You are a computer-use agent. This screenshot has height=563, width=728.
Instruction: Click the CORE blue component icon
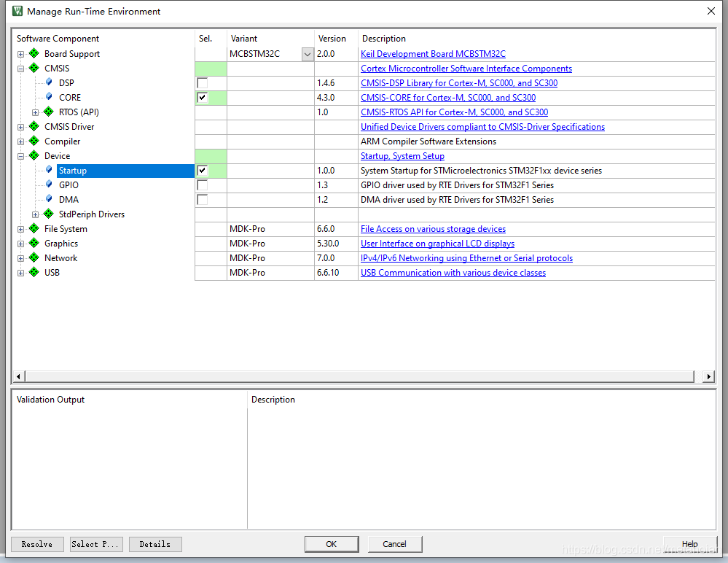(x=49, y=96)
